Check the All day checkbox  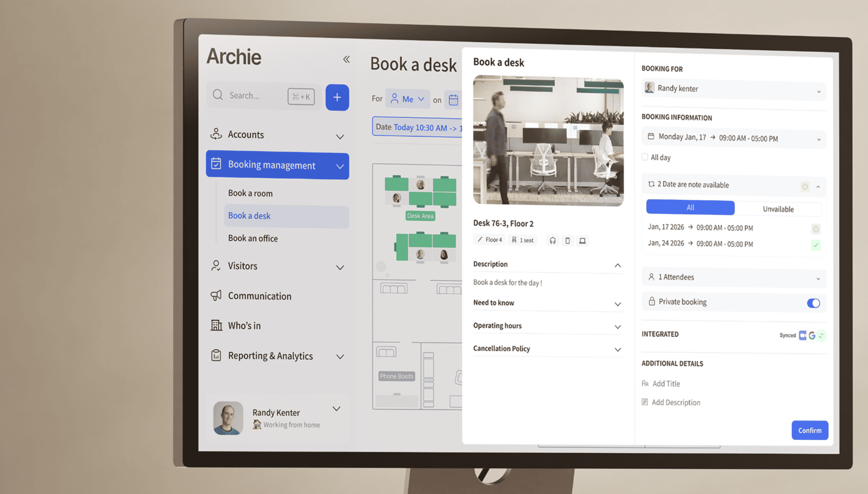click(x=645, y=157)
